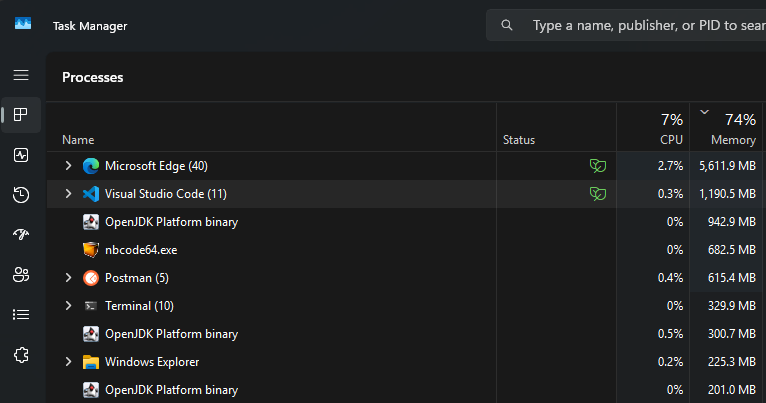766x403 pixels.
Task: Open the Users sidebar icon
Action: (21, 275)
